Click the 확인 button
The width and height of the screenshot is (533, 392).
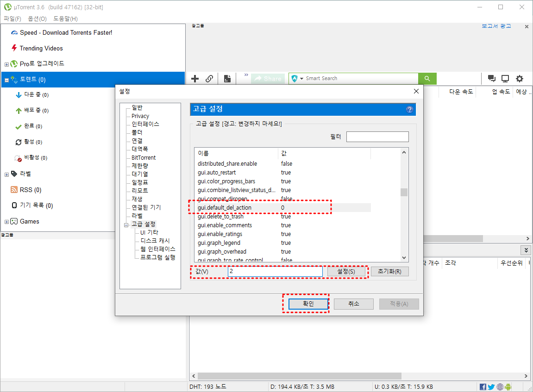(308, 304)
